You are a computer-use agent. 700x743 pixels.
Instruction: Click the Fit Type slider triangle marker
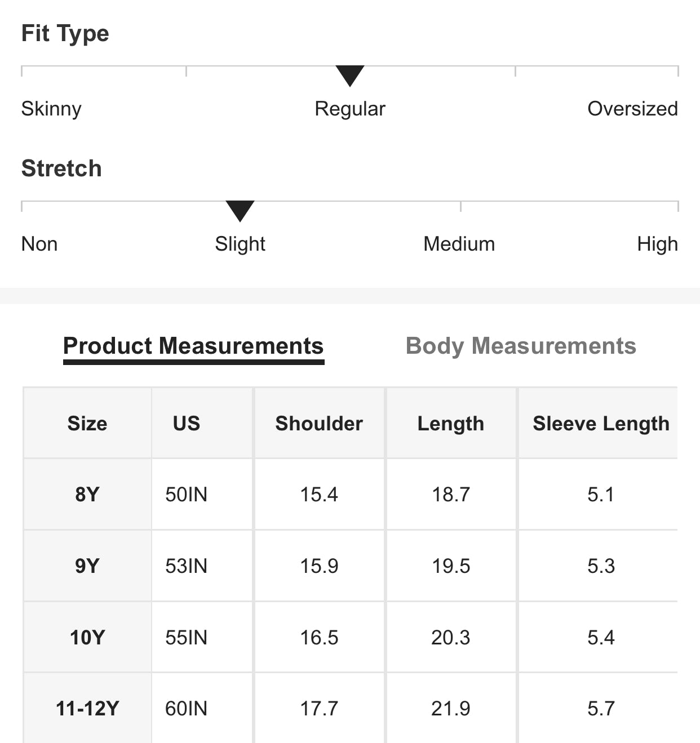pyautogui.click(x=350, y=75)
